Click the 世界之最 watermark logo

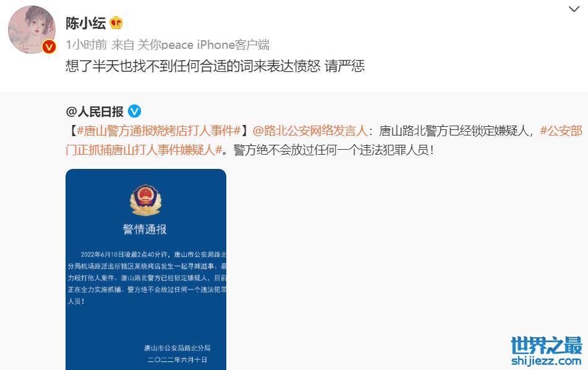[x=547, y=345]
